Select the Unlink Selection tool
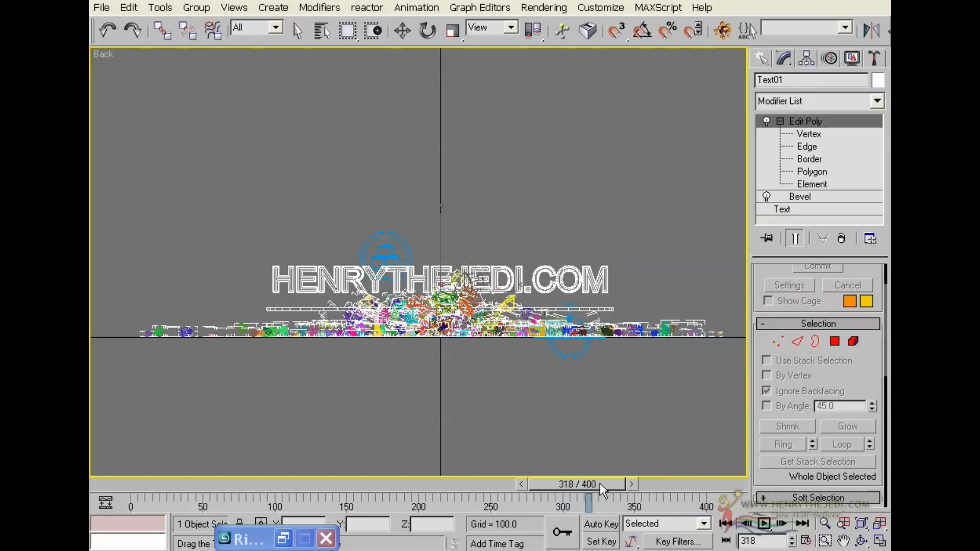 (x=187, y=31)
